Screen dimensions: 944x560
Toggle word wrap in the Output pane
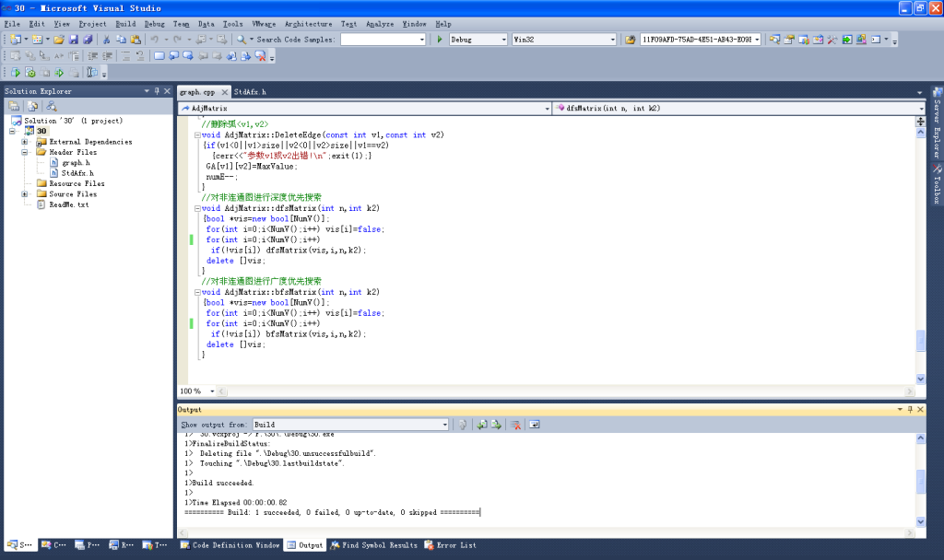pyautogui.click(x=533, y=425)
